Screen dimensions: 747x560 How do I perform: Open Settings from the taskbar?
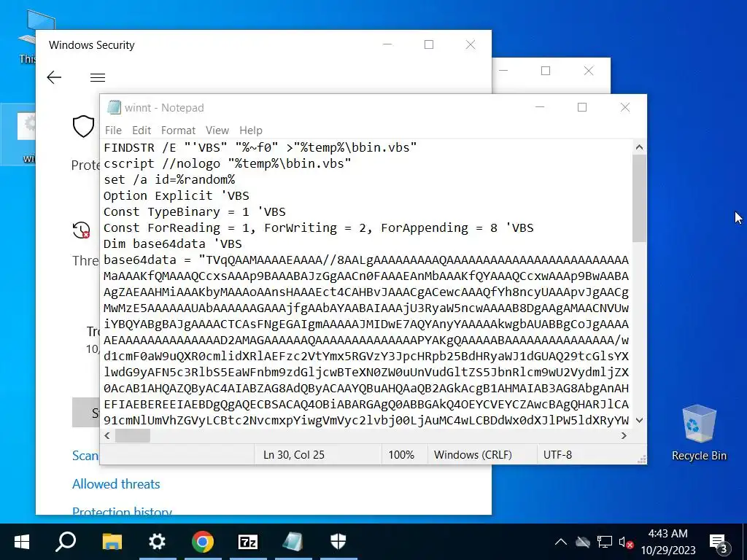tap(157, 542)
